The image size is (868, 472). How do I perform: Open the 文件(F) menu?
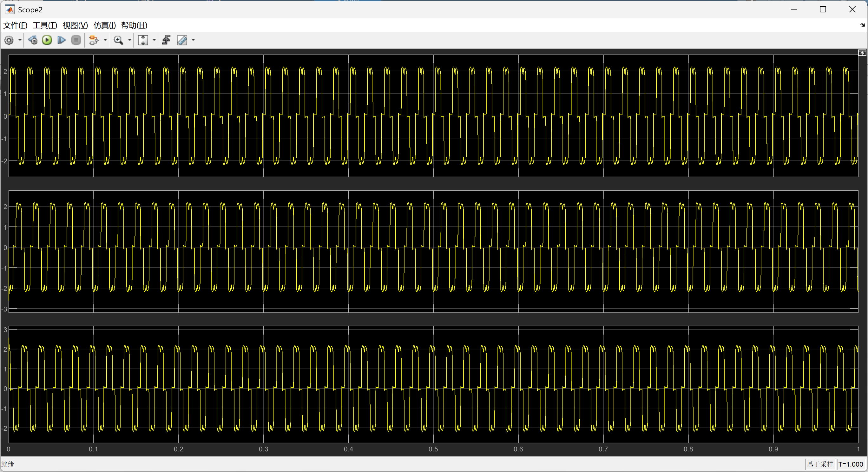pos(15,25)
